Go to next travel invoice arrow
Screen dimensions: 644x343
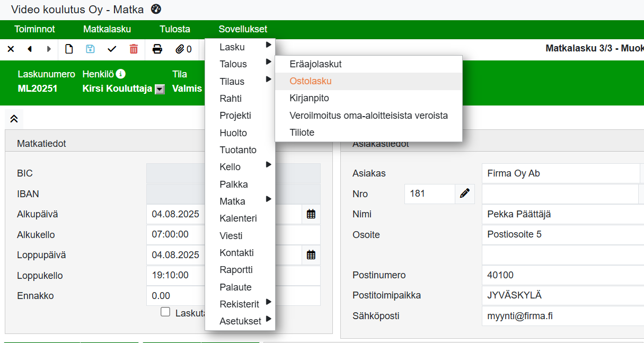[49, 49]
